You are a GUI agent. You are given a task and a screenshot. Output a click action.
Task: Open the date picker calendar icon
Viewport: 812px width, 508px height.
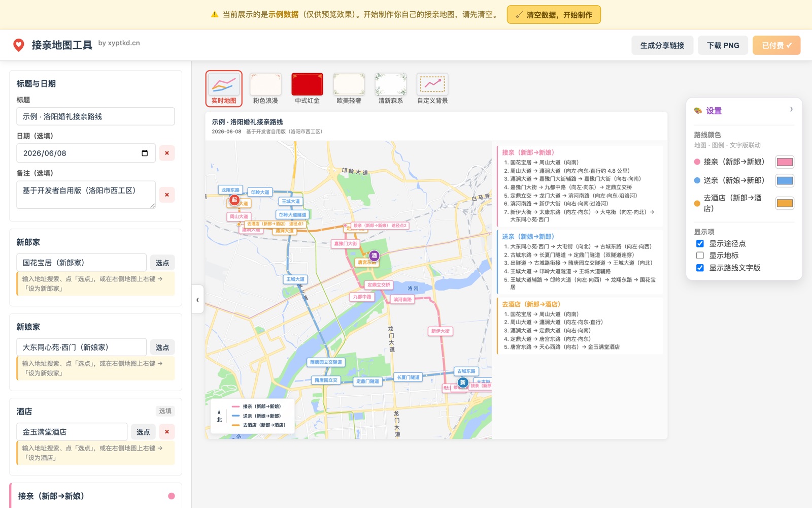pyautogui.click(x=145, y=153)
